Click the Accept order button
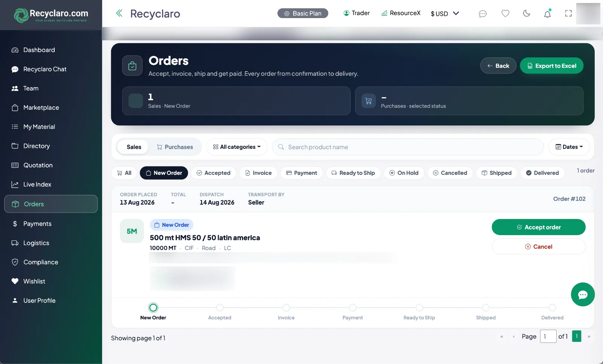 point(539,227)
